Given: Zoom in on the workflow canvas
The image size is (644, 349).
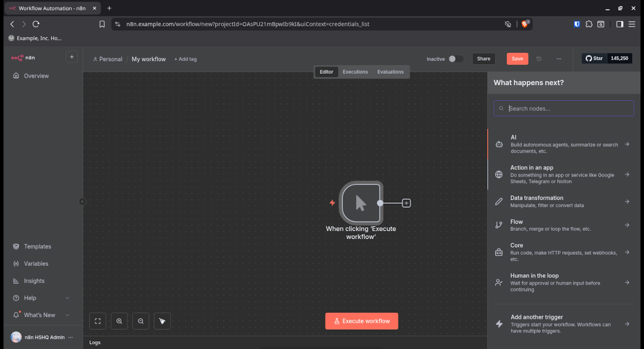Looking at the screenshot, I should [119, 321].
